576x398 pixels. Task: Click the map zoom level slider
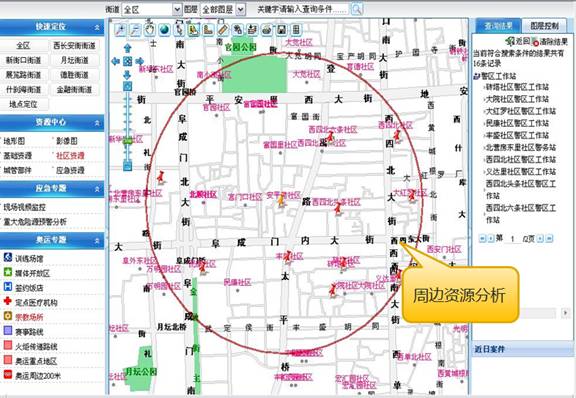(127, 125)
